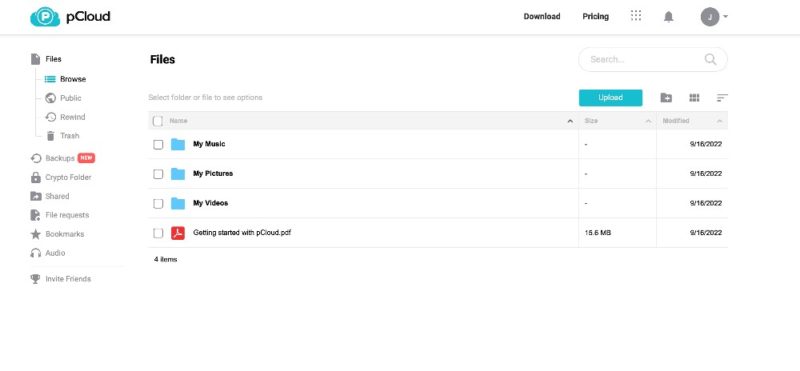Focus the Search input field

click(653, 59)
